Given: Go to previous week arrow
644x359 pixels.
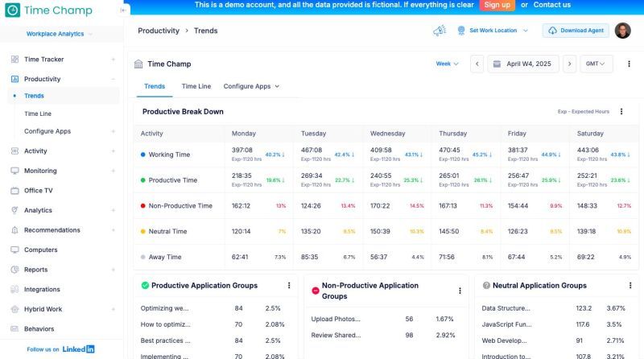Looking at the screenshot, I should pos(477,64).
